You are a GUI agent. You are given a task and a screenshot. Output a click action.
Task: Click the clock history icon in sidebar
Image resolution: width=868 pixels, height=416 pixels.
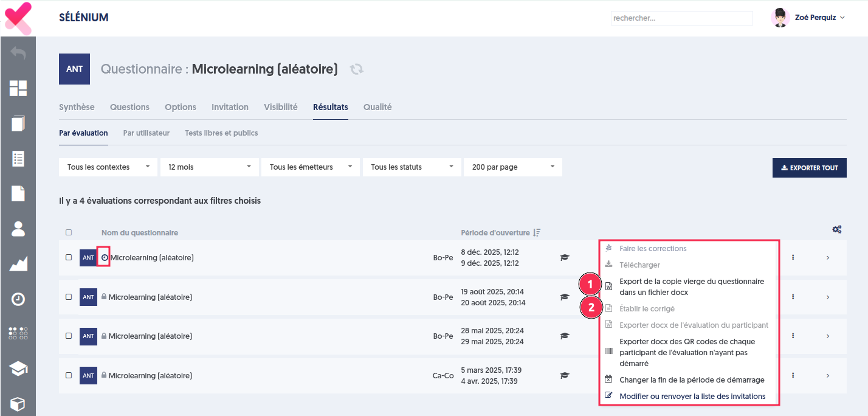18,299
